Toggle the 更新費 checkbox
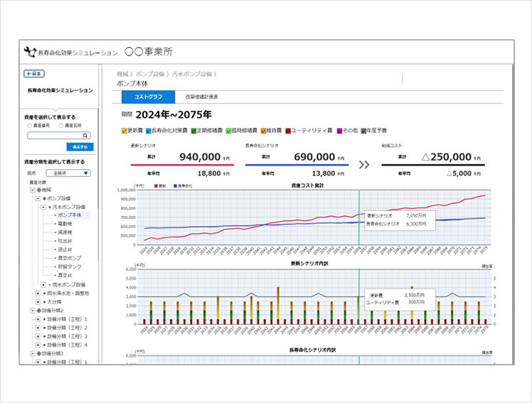Screen dimensions: 532x403 tap(124, 131)
